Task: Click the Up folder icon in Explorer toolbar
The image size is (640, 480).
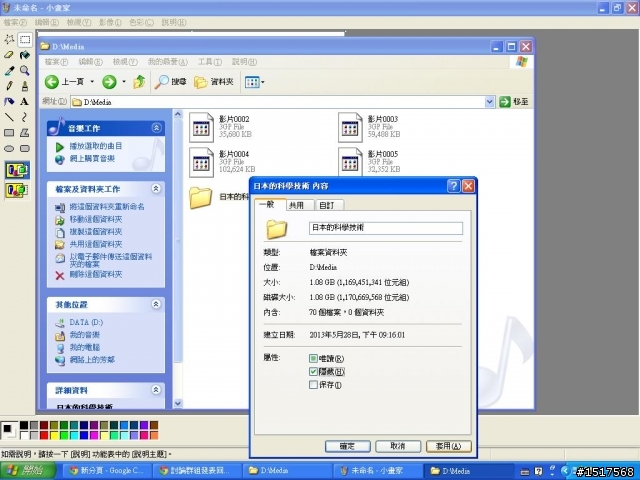Action: click(139, 82)
